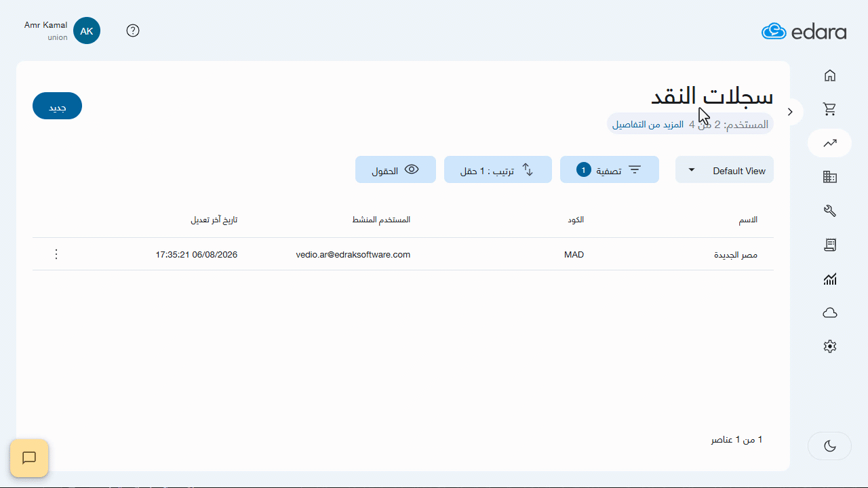Open the AK user avatar
868x488 pixels.
click(87, 30)
